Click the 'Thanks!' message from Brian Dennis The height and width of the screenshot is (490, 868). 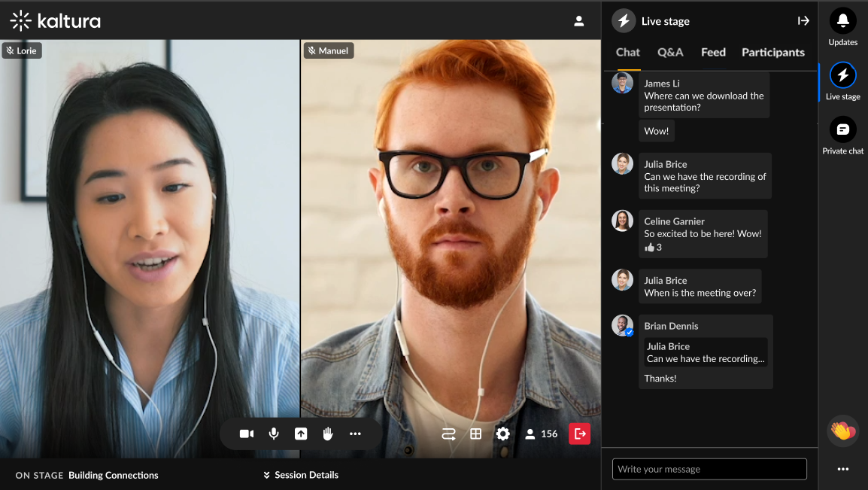pyautogui.click(x=660, y=379)
